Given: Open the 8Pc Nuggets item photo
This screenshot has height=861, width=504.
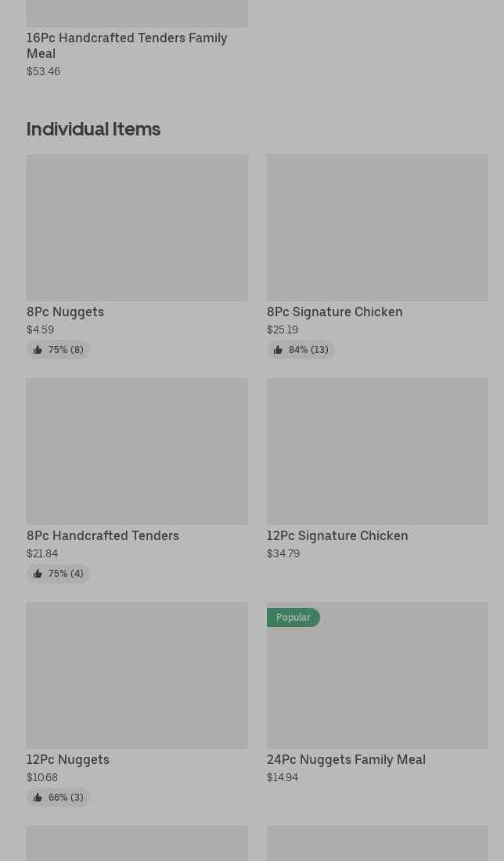Looking at the screenshot, I should click(137, 228).
